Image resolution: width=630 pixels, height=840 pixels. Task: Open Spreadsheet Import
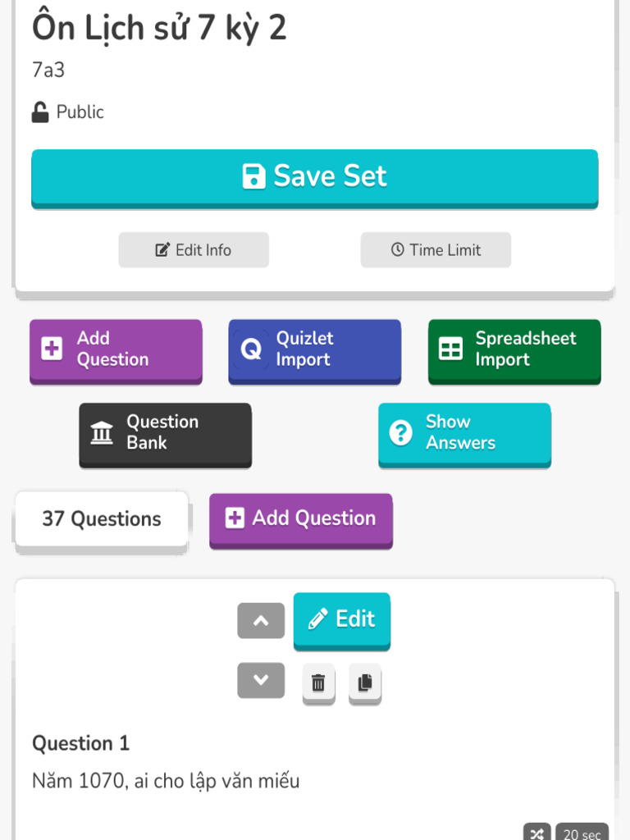point(514,350)
